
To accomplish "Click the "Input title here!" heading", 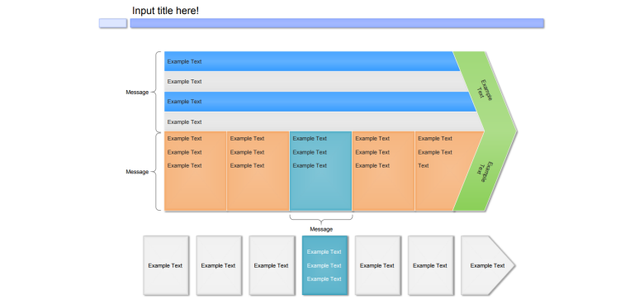I will pyautogui.click(x=165, y=11).
